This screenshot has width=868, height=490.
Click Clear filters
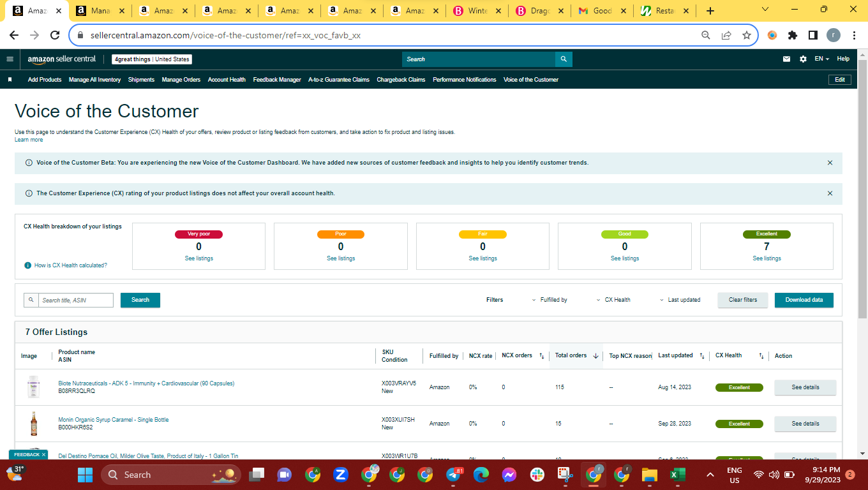(x=743, y=300)
